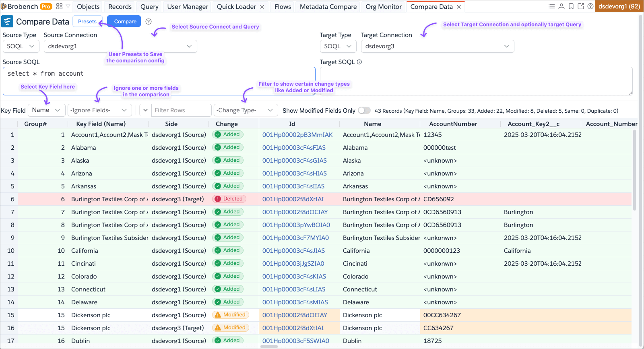This screenshot has height=349, width=644.
Task: Close the Quick Loader tab
Action: coord(262,7)
